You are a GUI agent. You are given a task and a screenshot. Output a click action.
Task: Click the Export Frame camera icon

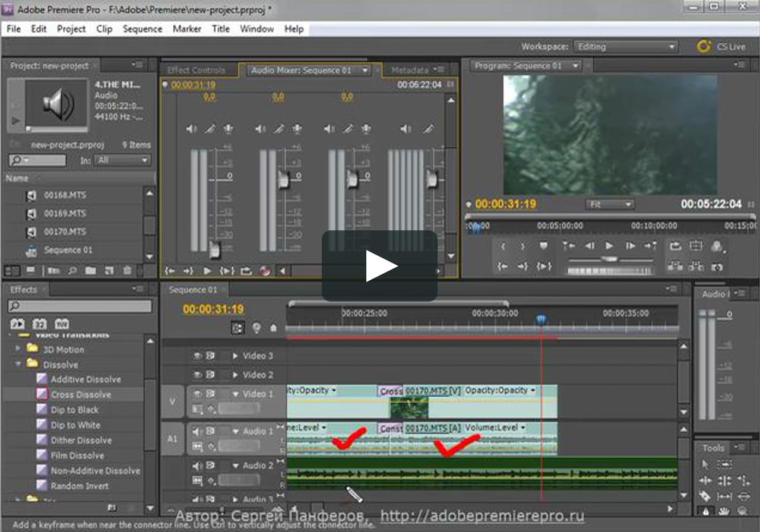[717, 267]
